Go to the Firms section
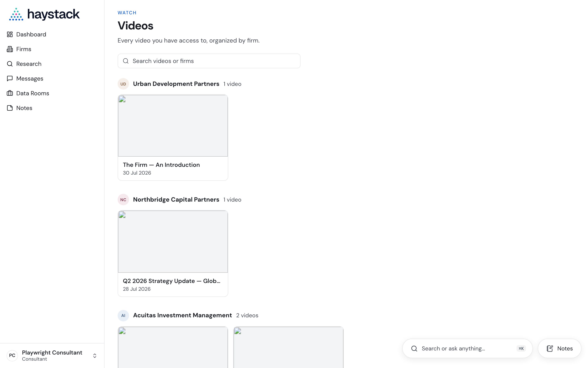The height and width of the screenshot is (368, 588). coord(52,49)
